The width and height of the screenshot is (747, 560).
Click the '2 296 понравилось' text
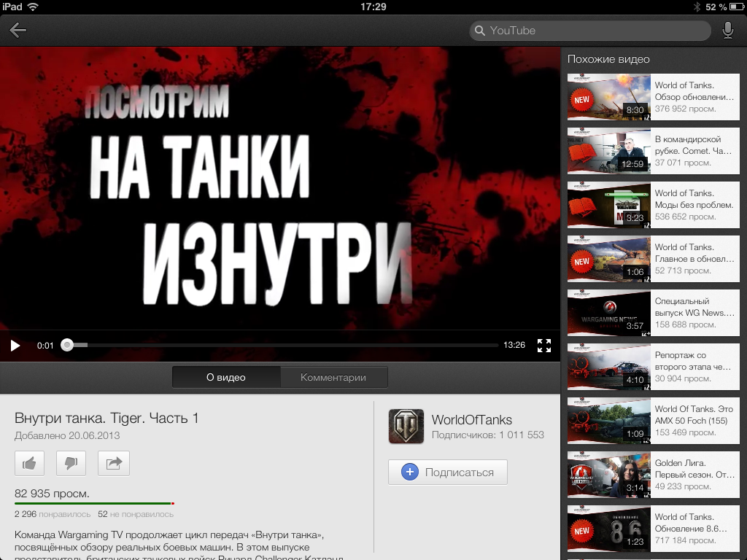click(x=53, y=514)
